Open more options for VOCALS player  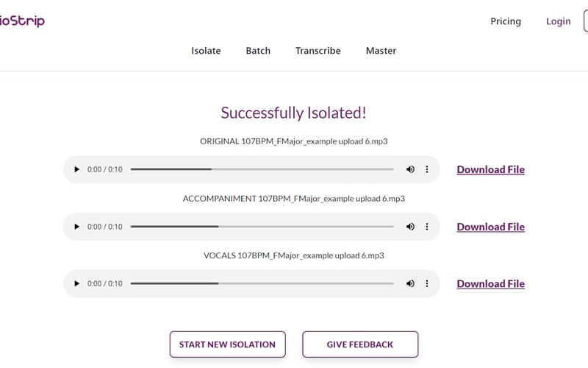pos(427,283)
